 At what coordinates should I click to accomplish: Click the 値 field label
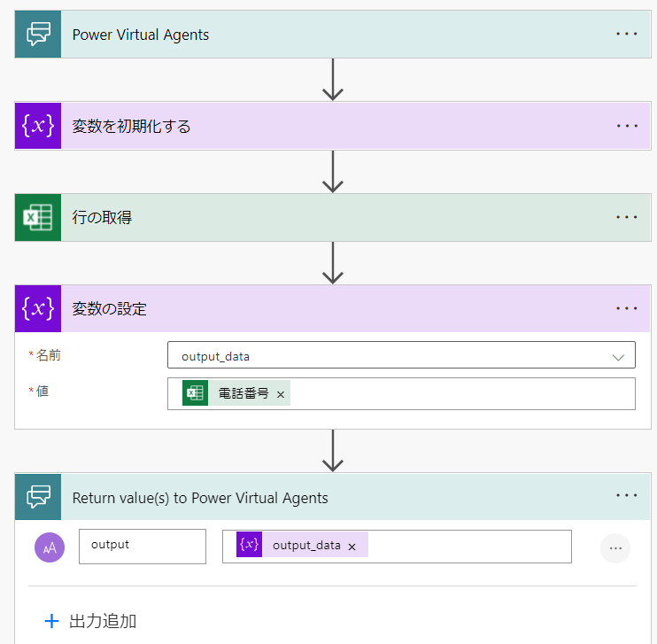[x=43, y=392]
